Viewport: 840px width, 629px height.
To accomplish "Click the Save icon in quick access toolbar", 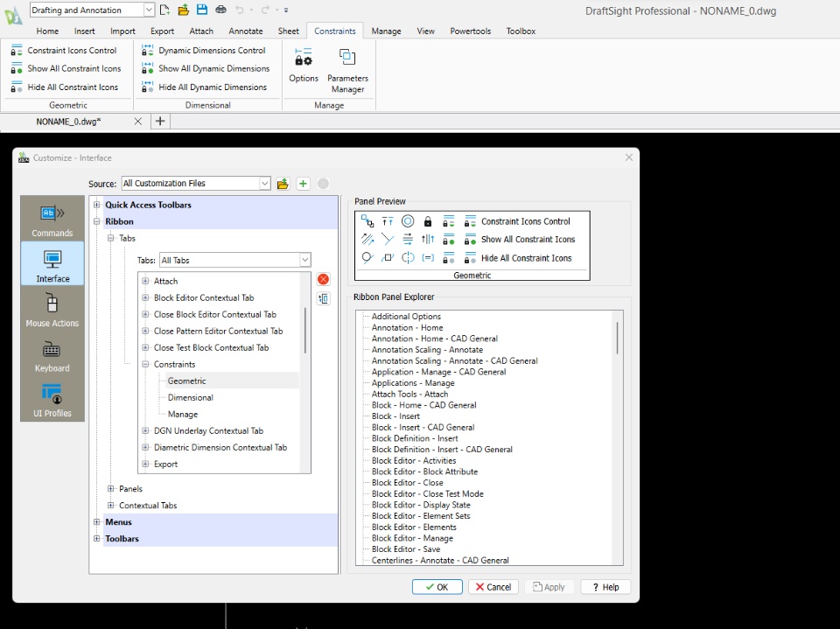I will (x=202, y=10).
